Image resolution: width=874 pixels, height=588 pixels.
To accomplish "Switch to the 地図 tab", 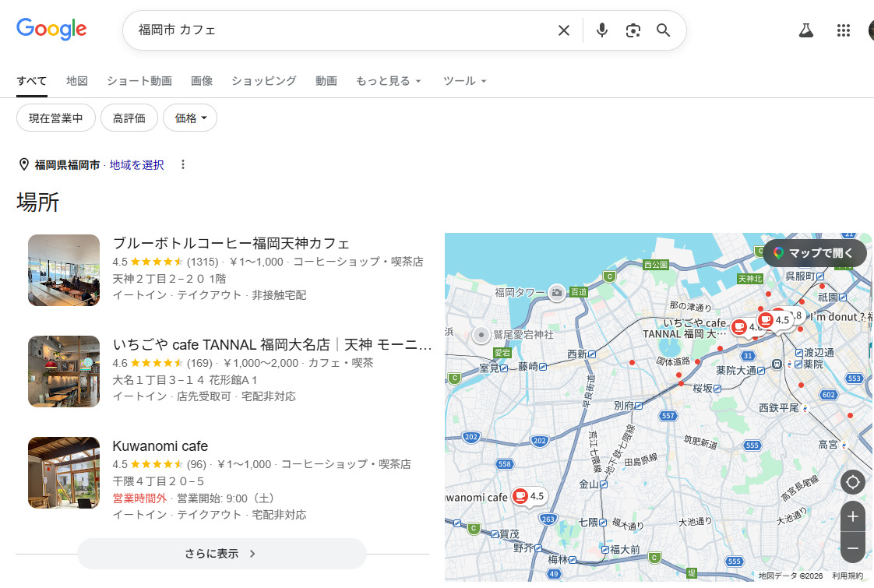I will click(77, 81).
